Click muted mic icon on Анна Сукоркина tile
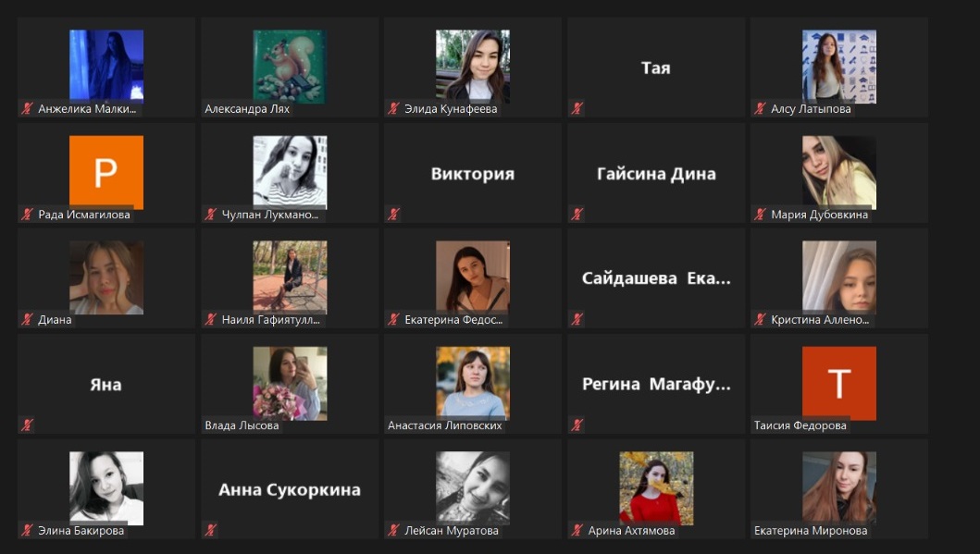The height and width of the screenshot is (554, 980). coord(211,530)
